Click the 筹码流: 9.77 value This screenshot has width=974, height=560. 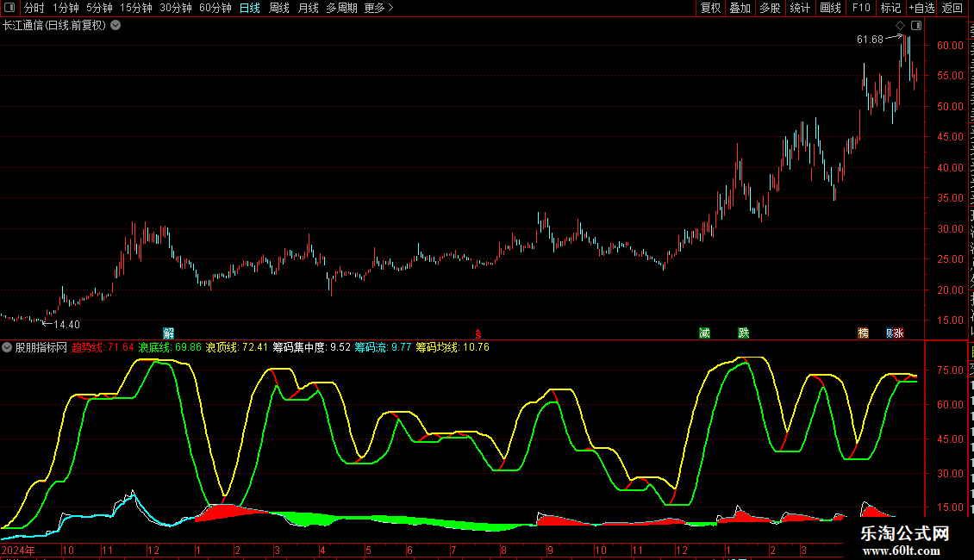coord(384,347)
